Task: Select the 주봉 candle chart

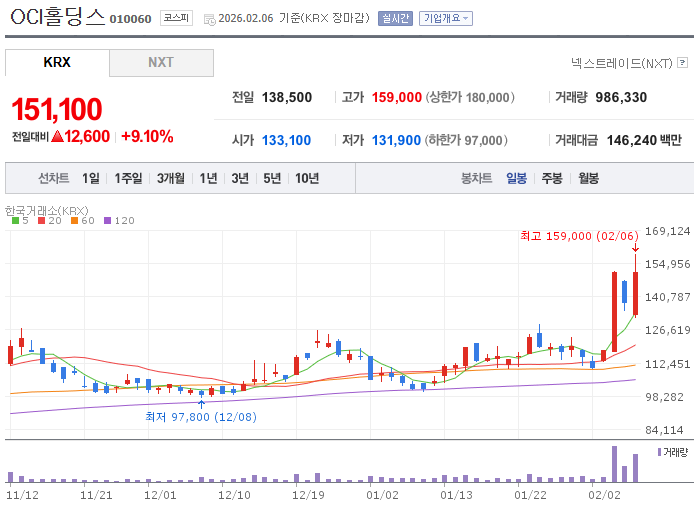Action: [552, 178]
